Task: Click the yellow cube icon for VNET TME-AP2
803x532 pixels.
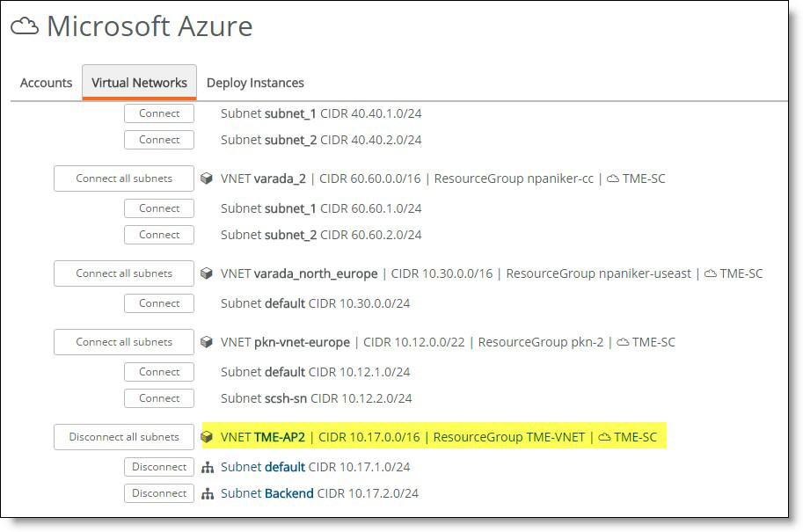Action: pos(207,437)
